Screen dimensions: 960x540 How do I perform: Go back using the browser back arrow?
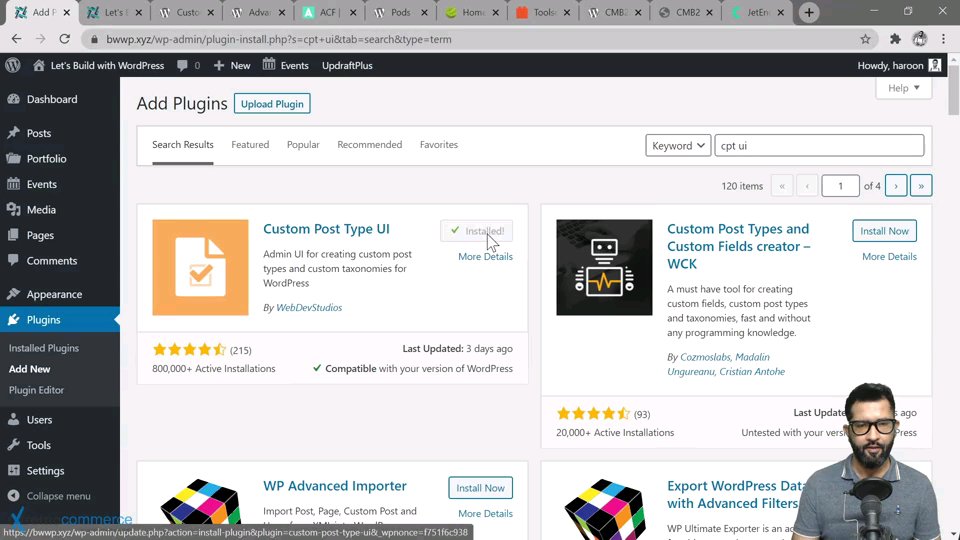click(16, 39)
